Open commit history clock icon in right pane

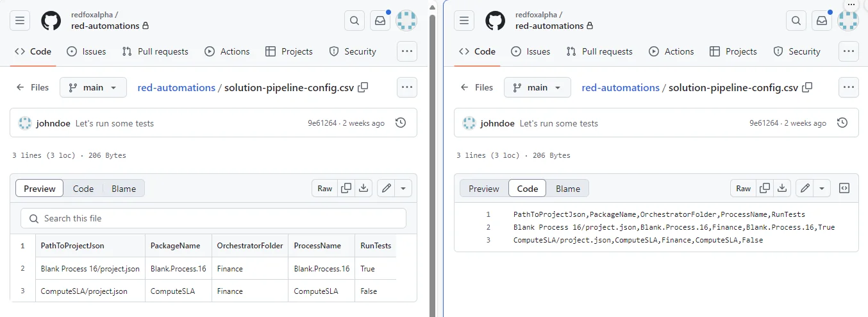[x=843, y=123]
